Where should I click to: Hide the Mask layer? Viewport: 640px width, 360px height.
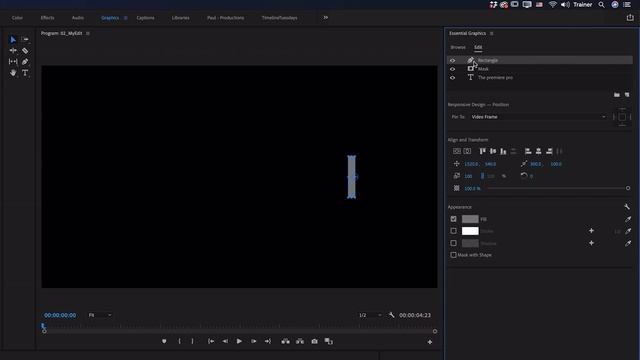(x=452, y=69)
